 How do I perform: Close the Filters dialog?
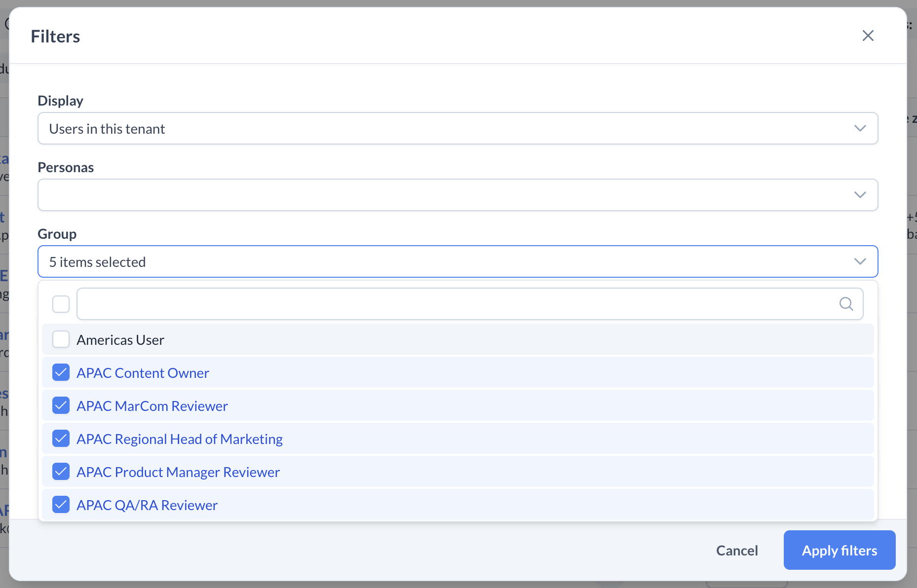point(868,36)
